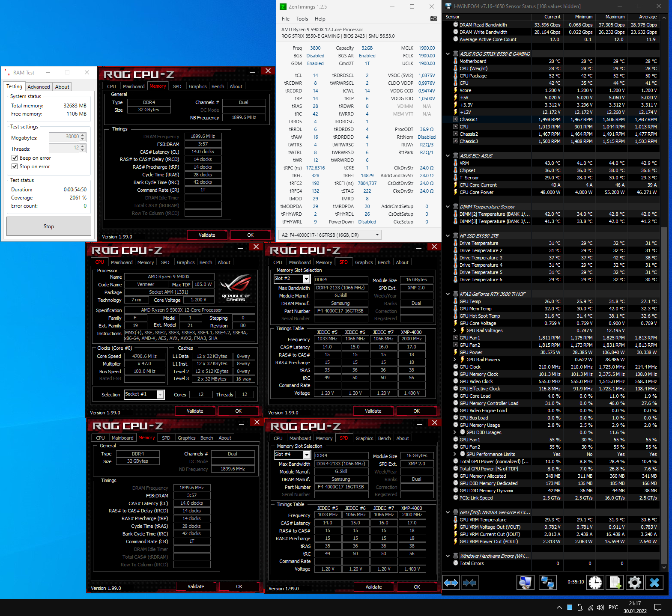This screenshot has width=672, height=616.
Task: Toggle the Beep on error checkbox
Action: point(15,158)
